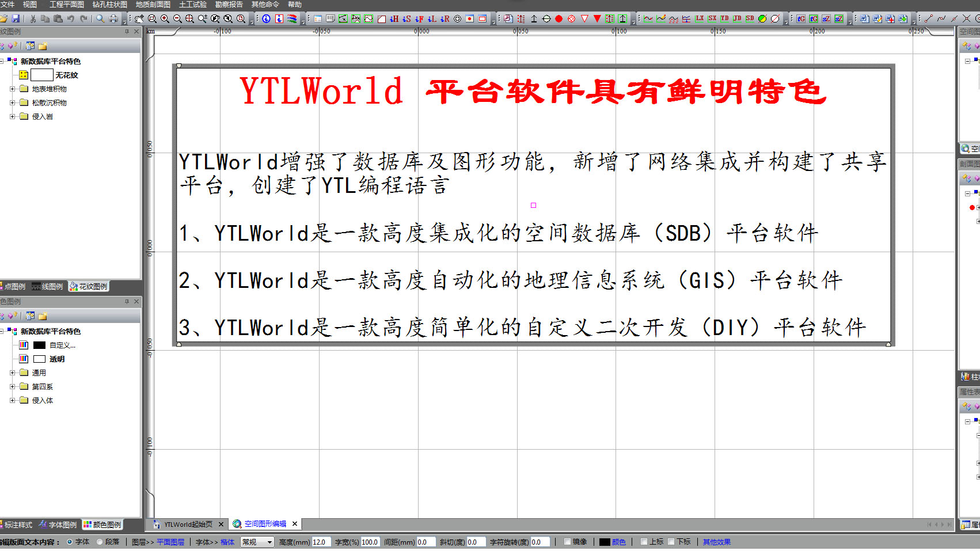Click the Undo arrow icon
Screen dimensions: 980x551
click(x=71, y=19)
